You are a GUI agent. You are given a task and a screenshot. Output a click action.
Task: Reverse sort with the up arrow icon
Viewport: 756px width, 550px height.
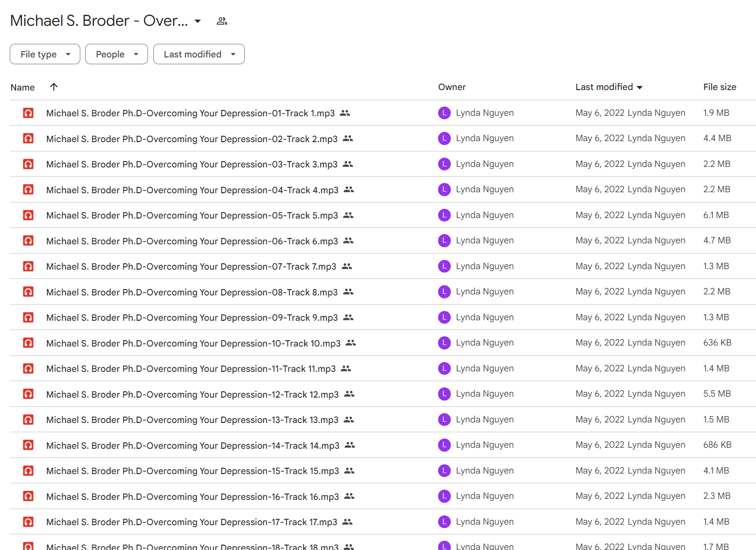click(x=54, y=87)
